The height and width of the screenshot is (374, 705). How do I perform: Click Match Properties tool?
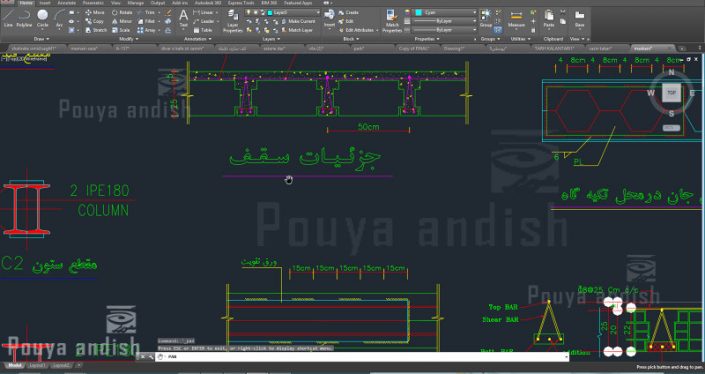coord(392,21)
